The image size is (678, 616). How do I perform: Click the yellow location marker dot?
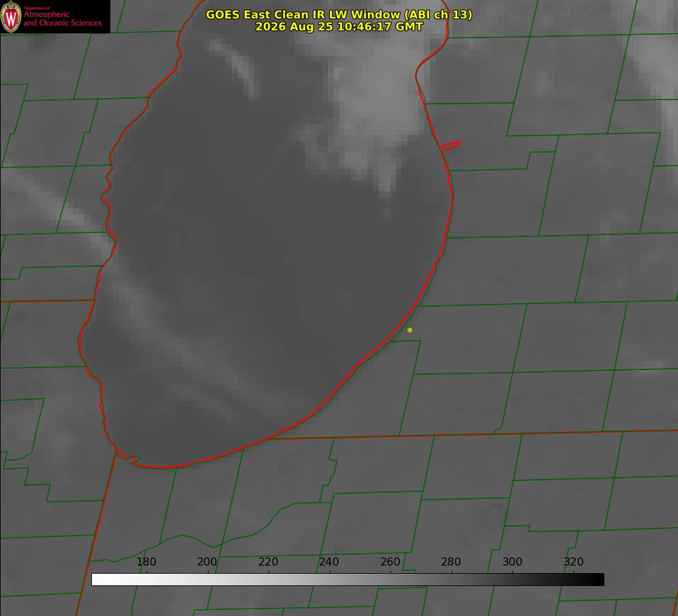tap(410, 330)
